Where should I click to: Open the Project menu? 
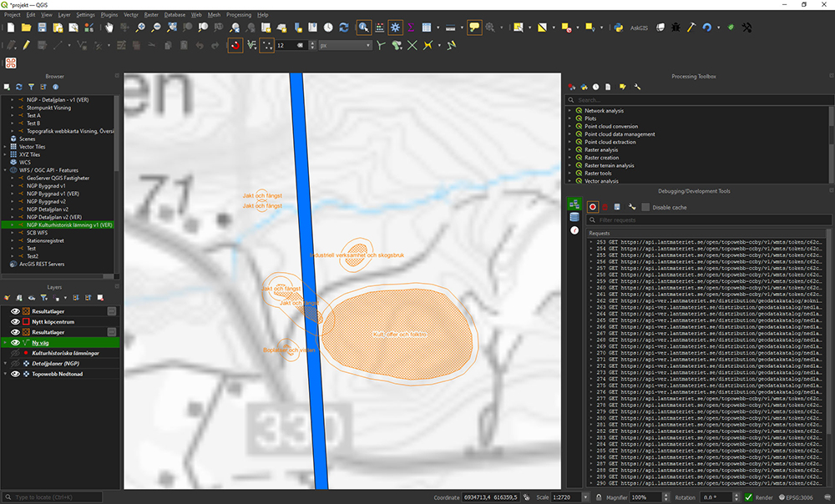pyautogui.click(x=12, y=15)
